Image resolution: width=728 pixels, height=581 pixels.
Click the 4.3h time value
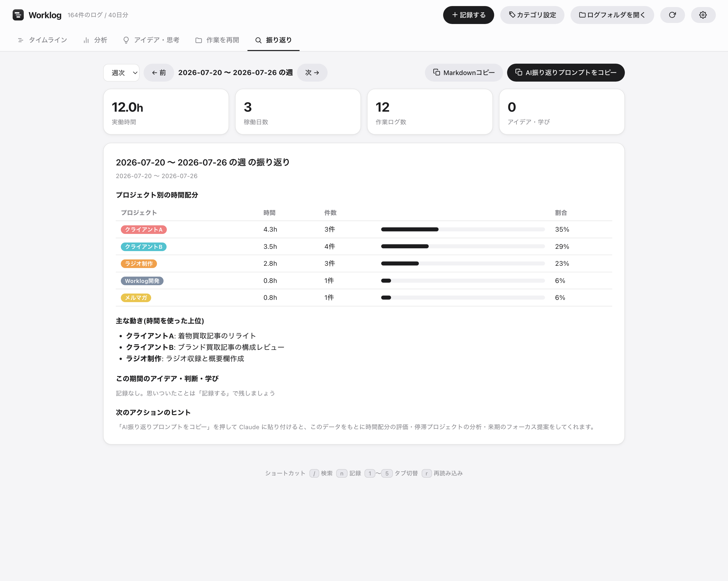[270, 229]
